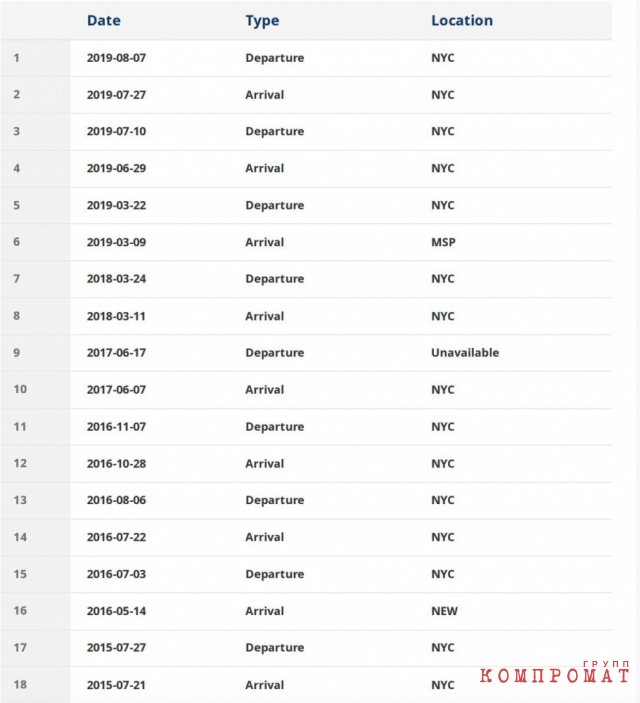This screenshot has height=703, width=640.
Task: Click the Date column header
Action: [x=105, y=20]
